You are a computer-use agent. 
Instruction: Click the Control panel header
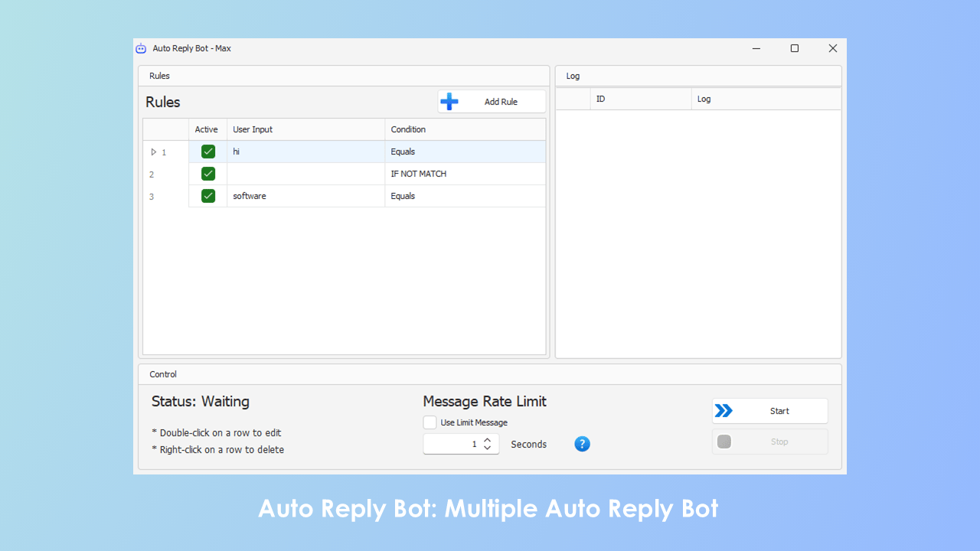(x=163, y=374)
